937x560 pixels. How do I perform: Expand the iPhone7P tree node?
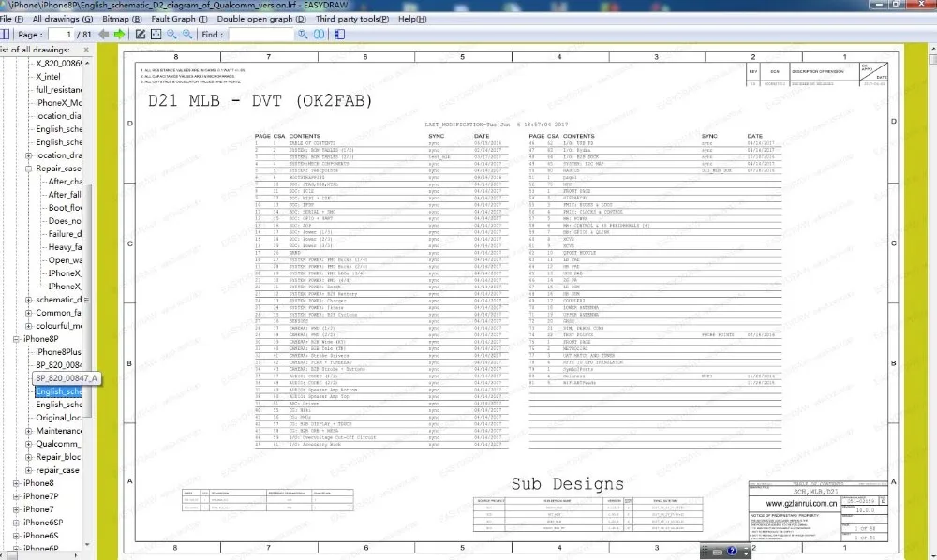pyautogui.click(x=16, y=496)
